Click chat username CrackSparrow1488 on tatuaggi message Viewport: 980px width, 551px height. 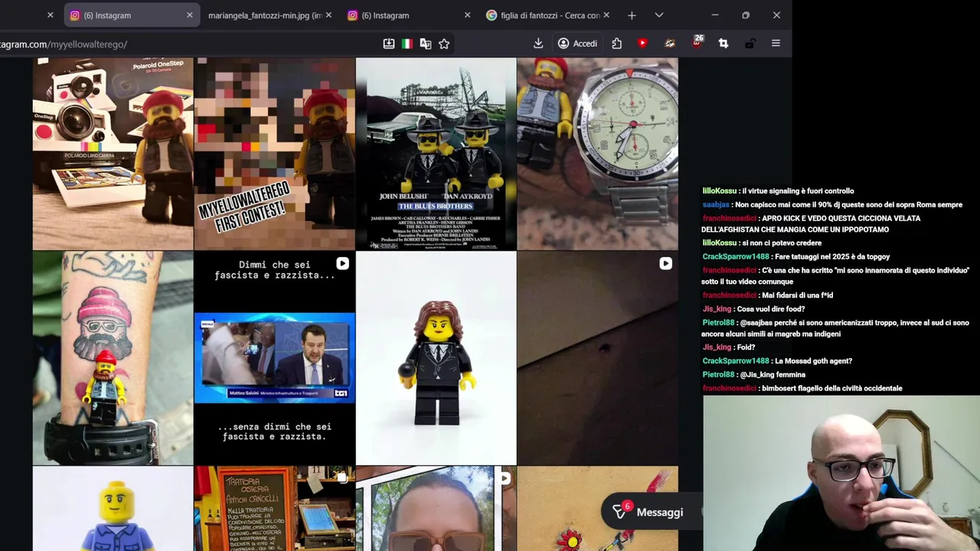click(x=735, y=257)
